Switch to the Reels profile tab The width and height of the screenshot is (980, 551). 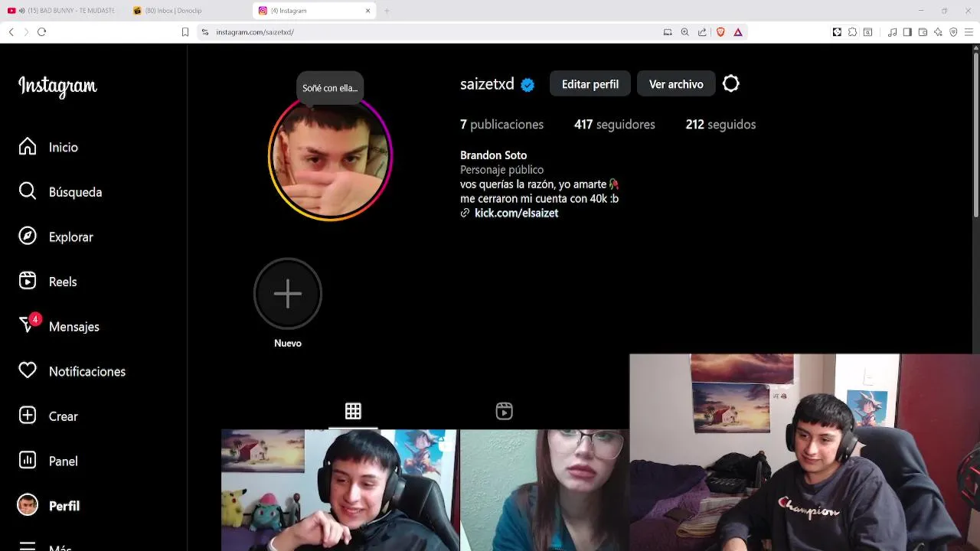click(504, 411)
